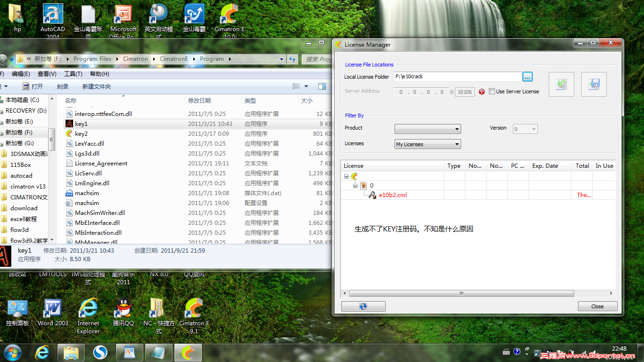The image size is (644, 362).
Task: Click the red The... text in Total column
Action: point(584,195)
